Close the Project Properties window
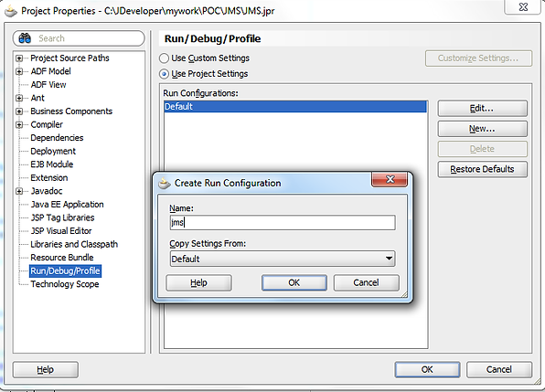This screenshot has width=545, height=392. click(x=523, y=6)
